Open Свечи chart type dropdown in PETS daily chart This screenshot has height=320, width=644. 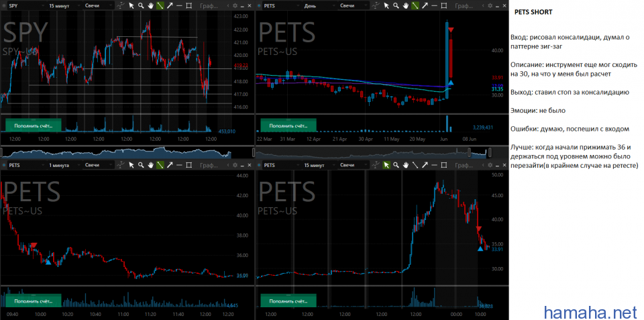(354, 6)
